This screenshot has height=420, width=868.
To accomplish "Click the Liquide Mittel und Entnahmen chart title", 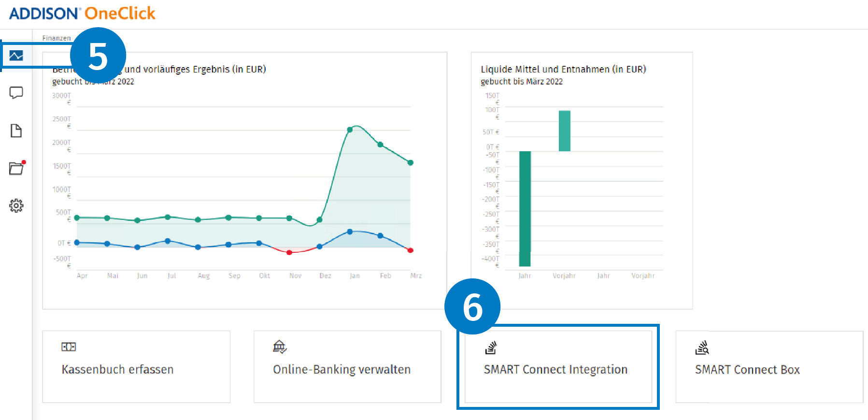I will coord(563,69).
